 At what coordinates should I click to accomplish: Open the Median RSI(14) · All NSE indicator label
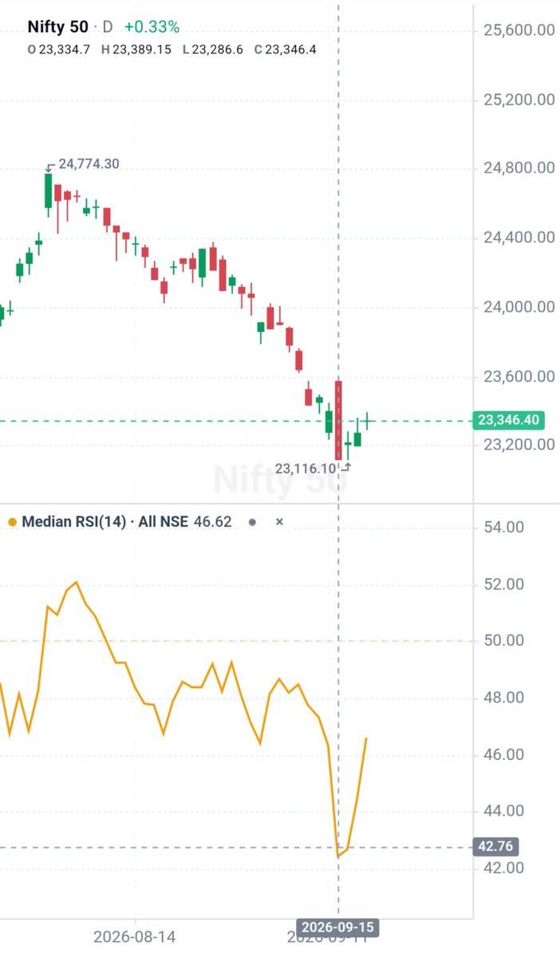105,522
